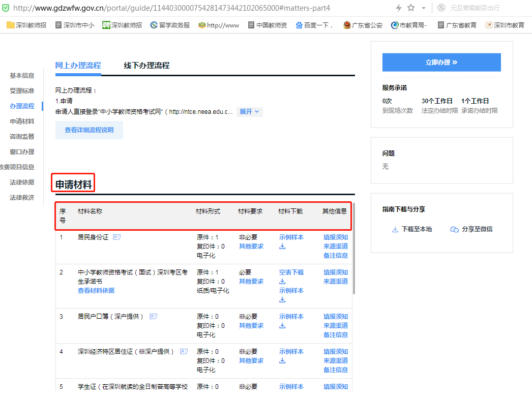Click 空表下载 link in row 2
Viewport: 532px width, 399px height.
pos(291,272)
